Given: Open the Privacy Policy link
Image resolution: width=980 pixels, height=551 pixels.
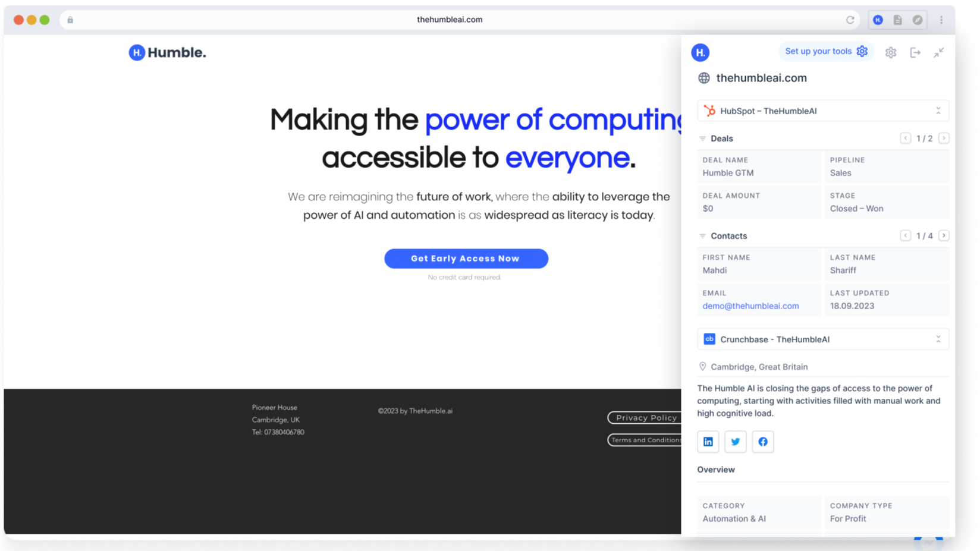Looking at the screenshot, I should pos(646,418).
